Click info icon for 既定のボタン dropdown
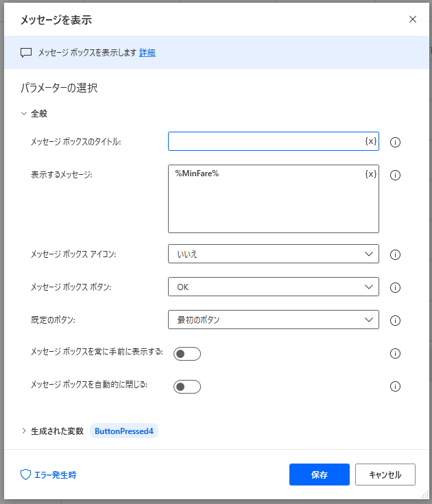Screen dimensions: 432x504 pyautogui.click(x=395, y=320)
